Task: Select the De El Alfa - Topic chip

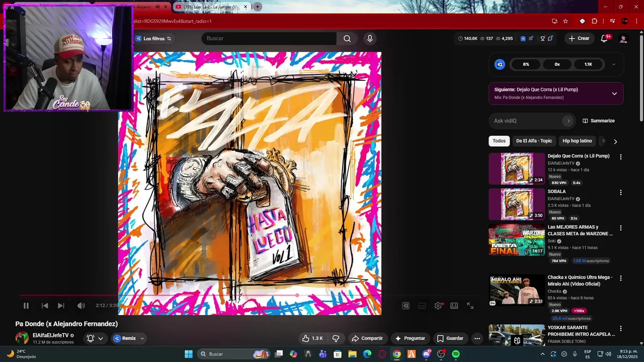Action: point(534,141)
